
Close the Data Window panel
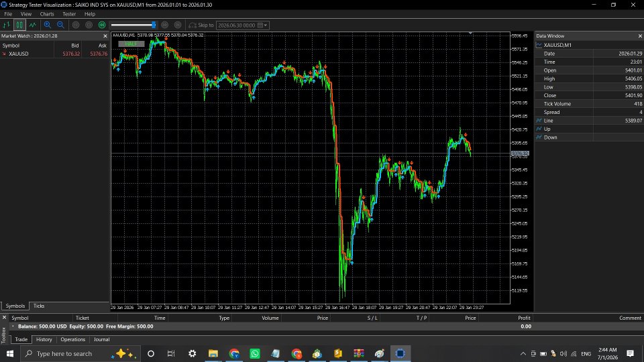pos(640,36)
